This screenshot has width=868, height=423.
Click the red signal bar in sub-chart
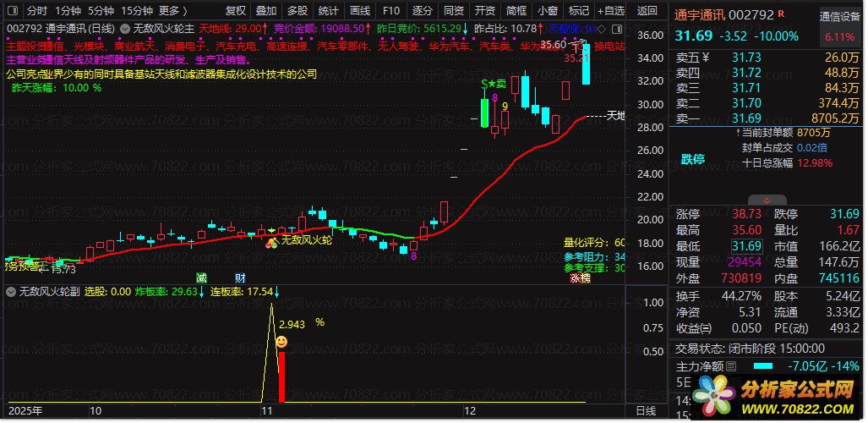click(x=281, y=377)
